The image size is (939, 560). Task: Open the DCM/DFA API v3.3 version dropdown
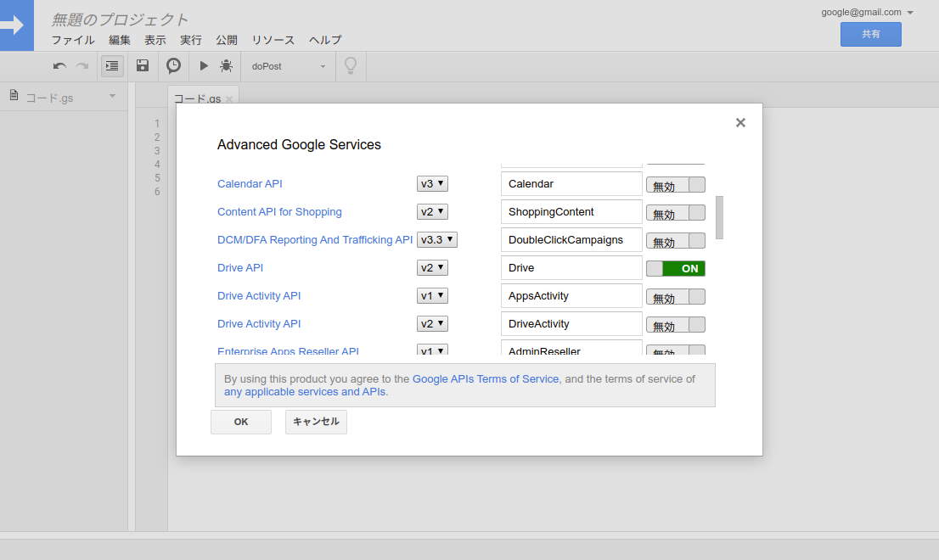point(436,239)
